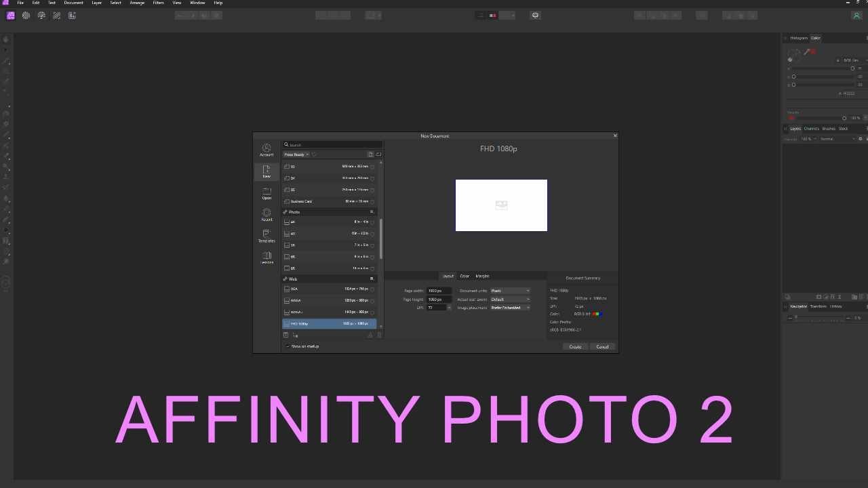Favorite the FHD 1080p preset

pyautogui.click(x=372, y=324)
